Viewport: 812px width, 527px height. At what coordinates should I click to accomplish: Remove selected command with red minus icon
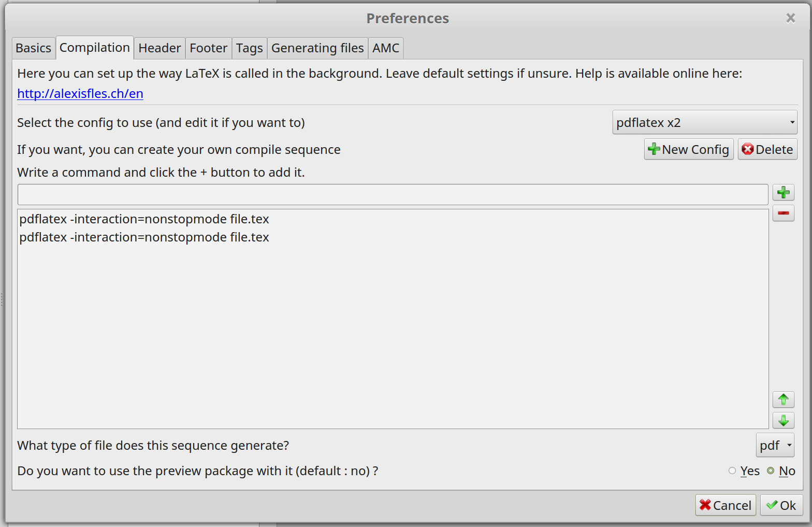(783, 213)
